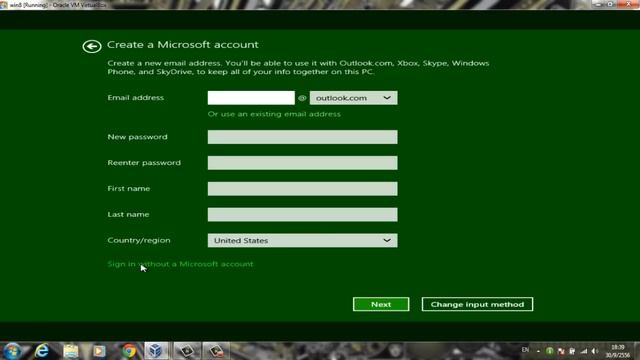Launch Google Chrome from taskbar
Image resolution: width=640 pixels, height=360 pixels.
tap(129, 351)
